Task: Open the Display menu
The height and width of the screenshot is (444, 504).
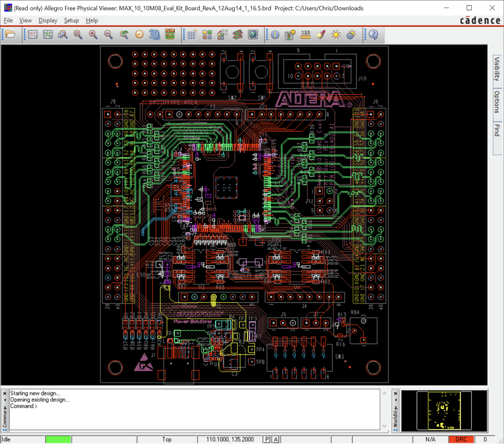Action: [x=48, y=20]
